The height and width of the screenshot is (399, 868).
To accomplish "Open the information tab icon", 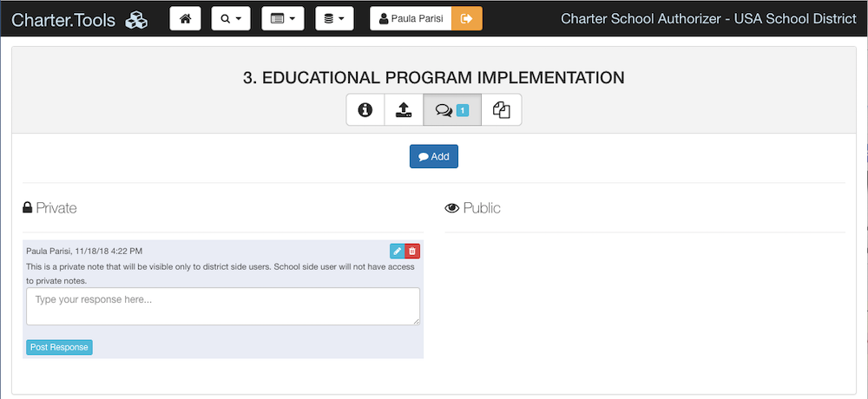I will click(x=365, y=109).
